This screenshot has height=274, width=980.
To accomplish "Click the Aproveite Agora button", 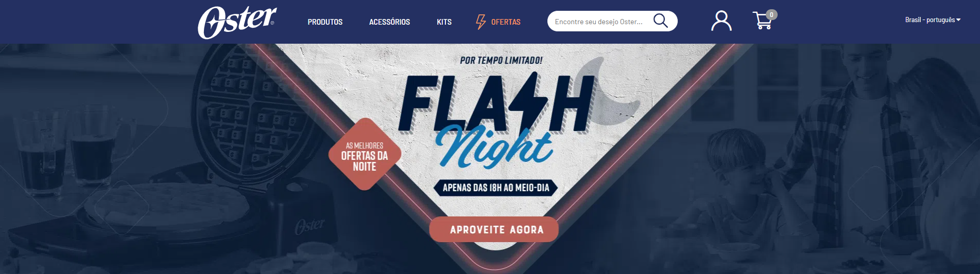I will tap(494, 229).
